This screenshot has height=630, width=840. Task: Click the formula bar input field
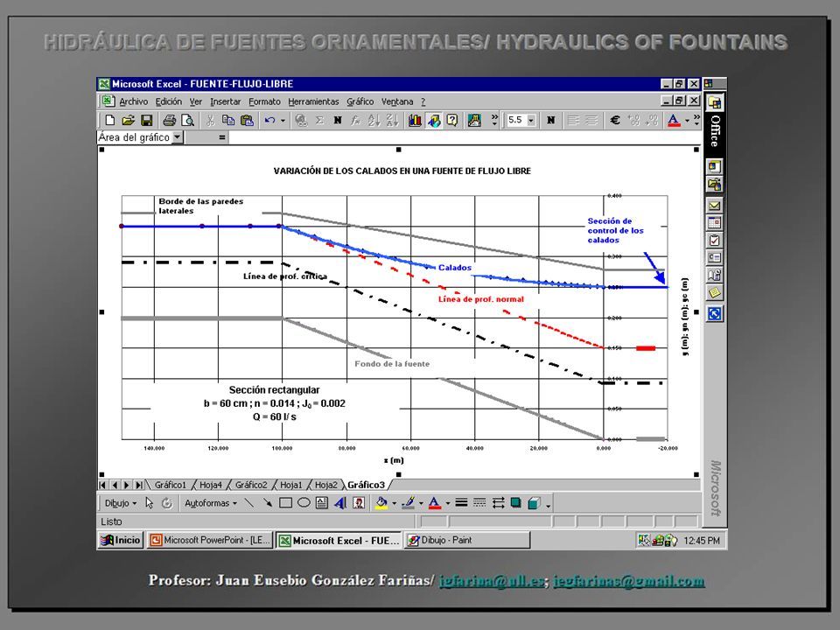pos(465,137)
